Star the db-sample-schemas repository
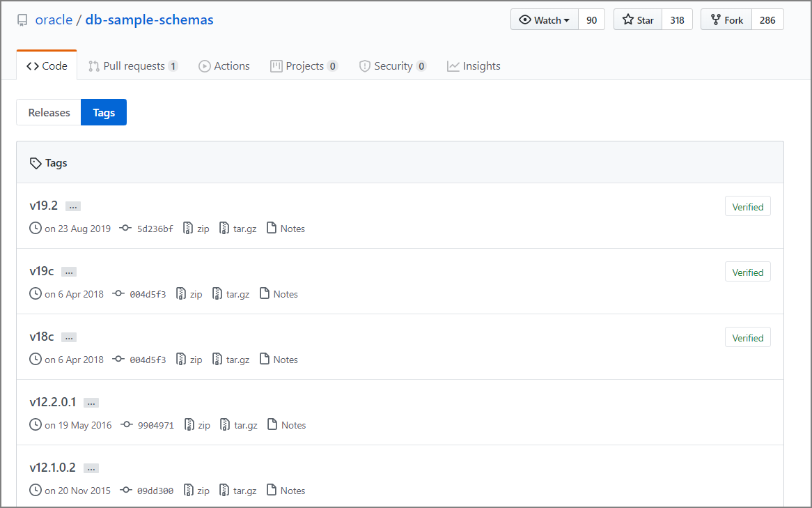Viewport: 812px width, 508px height. coord(638,20)
